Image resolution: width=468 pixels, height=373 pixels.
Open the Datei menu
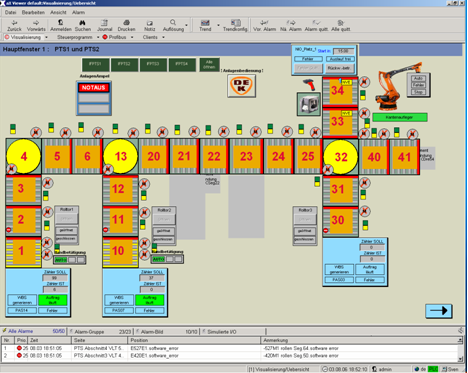(10, 12)
